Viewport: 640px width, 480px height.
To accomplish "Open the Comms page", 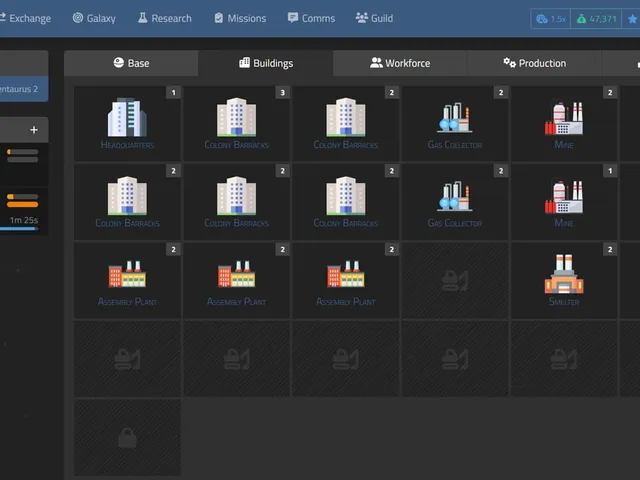I will coord(311,18).
